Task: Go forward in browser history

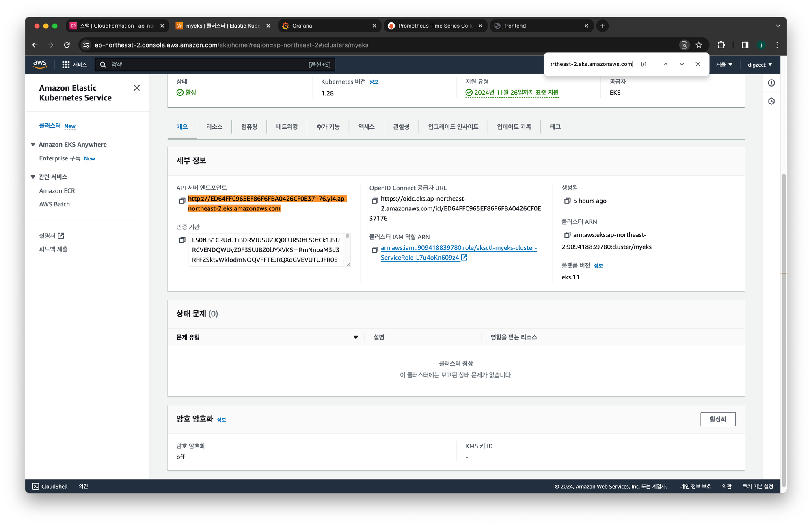Action: [51, 45]
